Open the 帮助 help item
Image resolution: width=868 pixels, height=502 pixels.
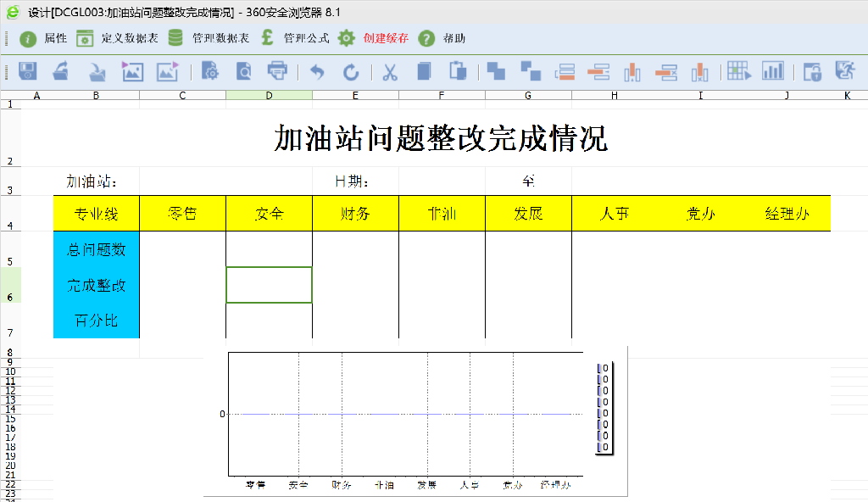[x=442, y=38]
